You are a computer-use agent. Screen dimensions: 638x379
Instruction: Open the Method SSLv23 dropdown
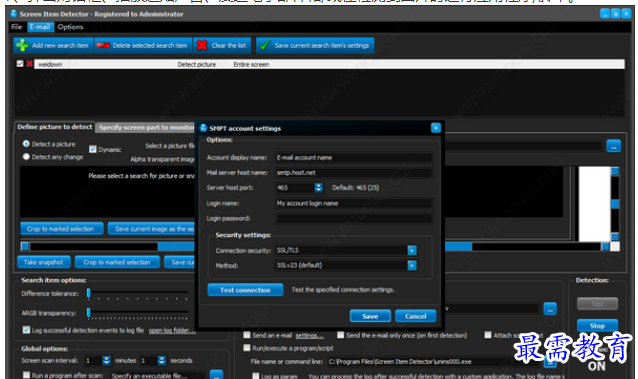click(x=412, y=265)
